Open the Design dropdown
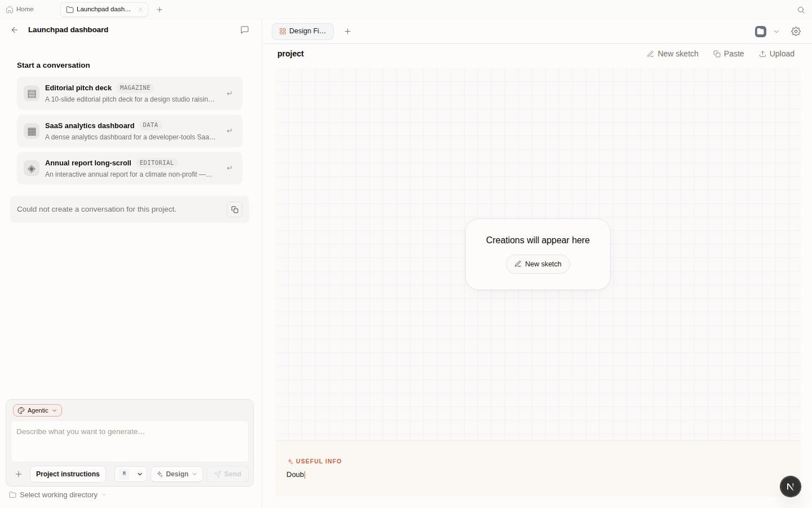The width and height of the screenshot is (812, 508). 176,474
